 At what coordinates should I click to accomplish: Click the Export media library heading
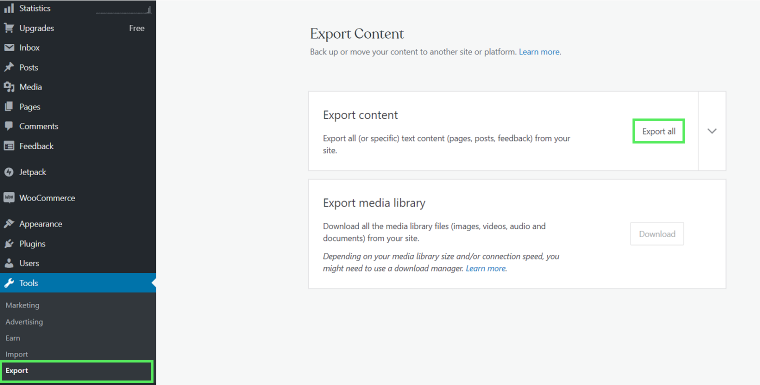coord(374,203)
